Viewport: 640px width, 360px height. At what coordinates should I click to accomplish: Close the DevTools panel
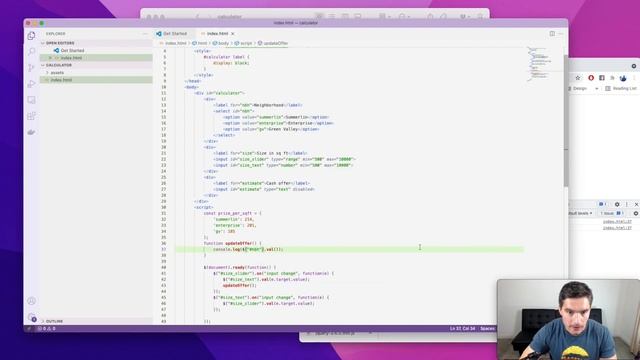tap(636, 204)
